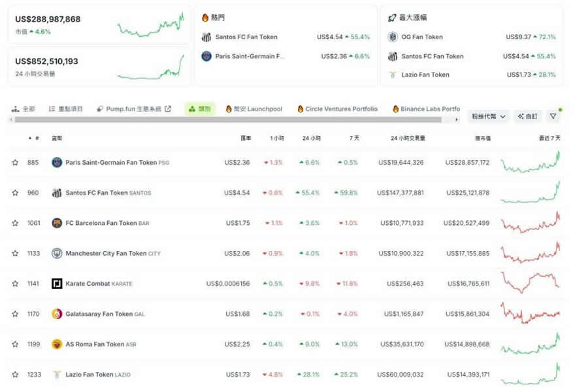
Task: Add Galatasaray Fan Token to favorites
Action: [15, 314]
